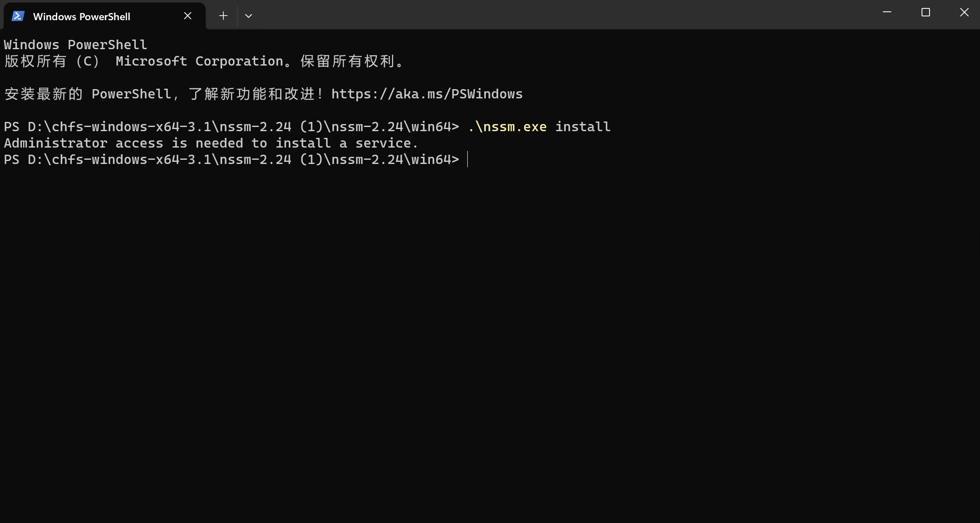Click the PS prefix of the last prompt
This screenshot has height=523, width=980.
click(11, 159)
